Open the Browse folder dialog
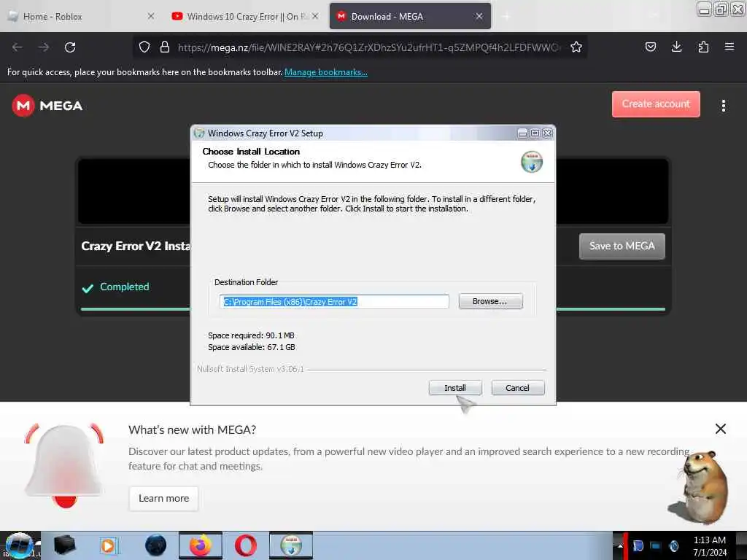 [490, 301]
